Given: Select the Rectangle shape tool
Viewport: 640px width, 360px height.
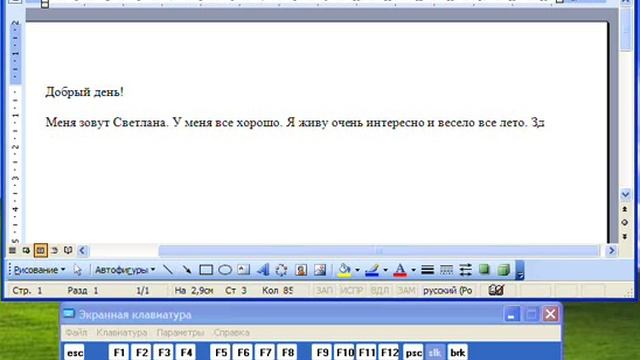Looking at the screenshot, I should click(206, 270).
